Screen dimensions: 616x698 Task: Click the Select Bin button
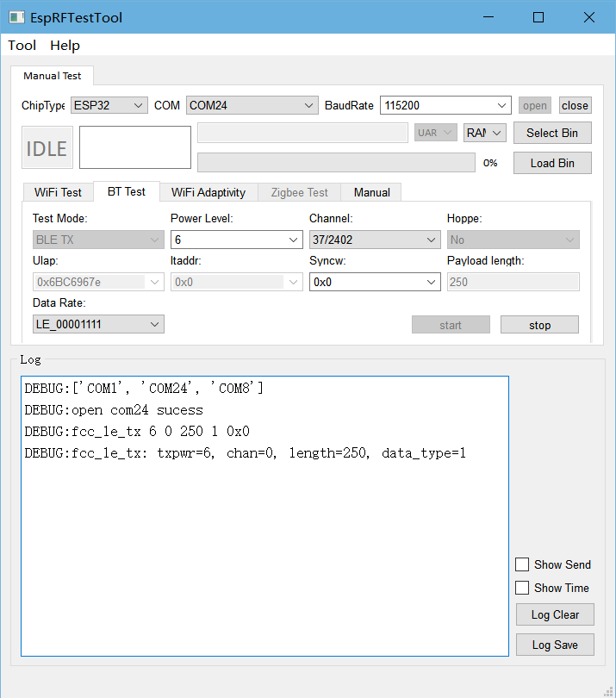coord(552,133)
